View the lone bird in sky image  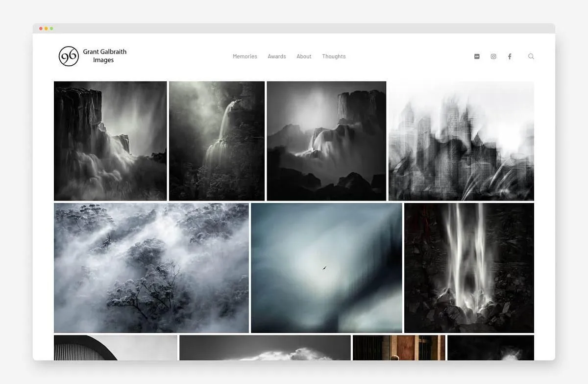[x=326, y=267]
